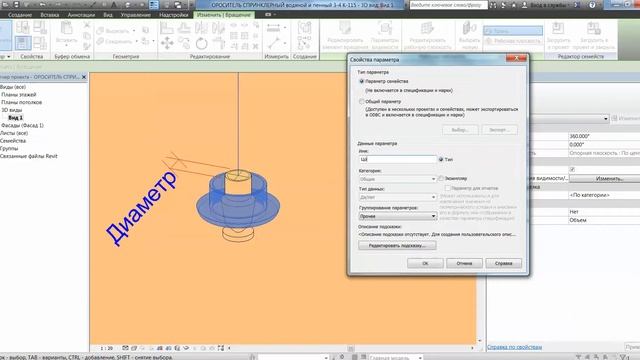Select Фасады (Фасад 1) in browser
The image size is (640, 360).
point(22,125)
